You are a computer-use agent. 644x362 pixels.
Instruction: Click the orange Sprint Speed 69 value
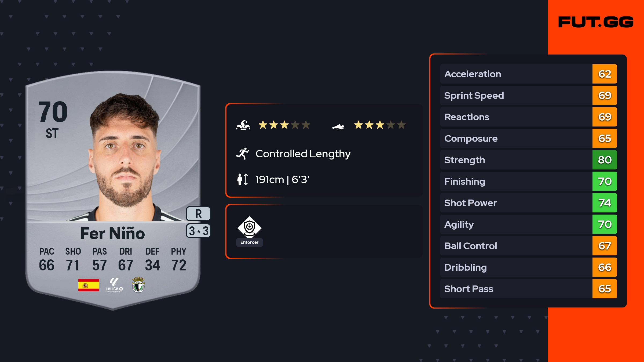click(605, 95)
